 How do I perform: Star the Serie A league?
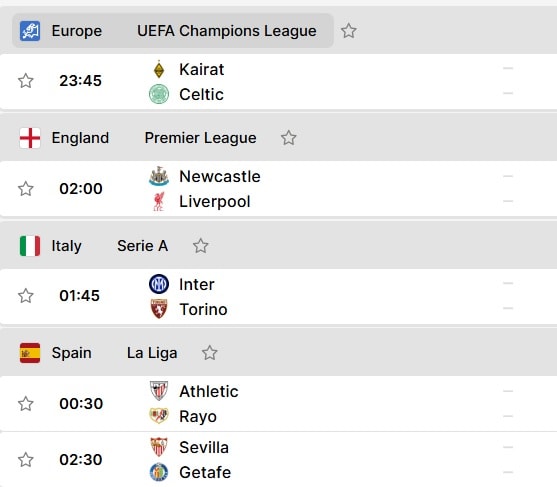(201, 246)
